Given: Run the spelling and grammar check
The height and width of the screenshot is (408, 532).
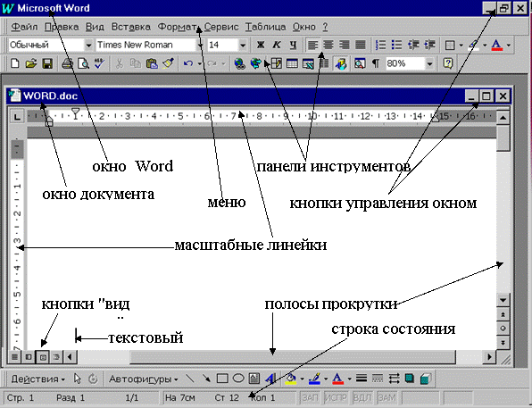Looking at the screenshot, I should (x=99, y=63).
